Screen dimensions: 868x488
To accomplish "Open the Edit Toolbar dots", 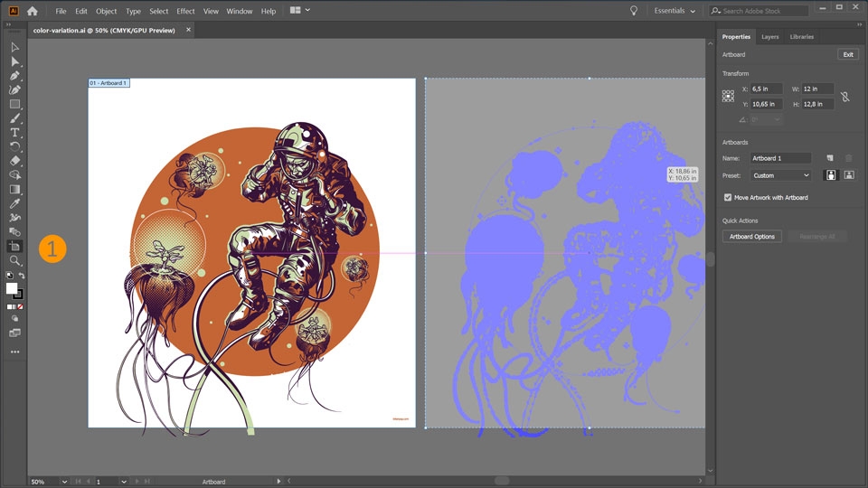I will 15,352.
